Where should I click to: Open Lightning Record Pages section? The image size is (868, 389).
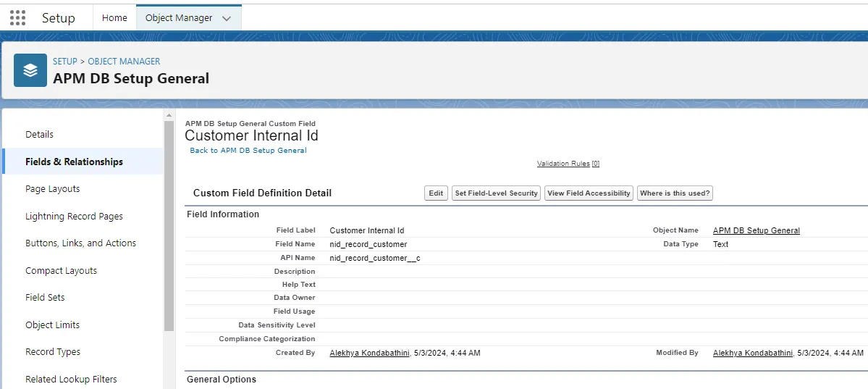pyautogui.click(x=74, y=216)
